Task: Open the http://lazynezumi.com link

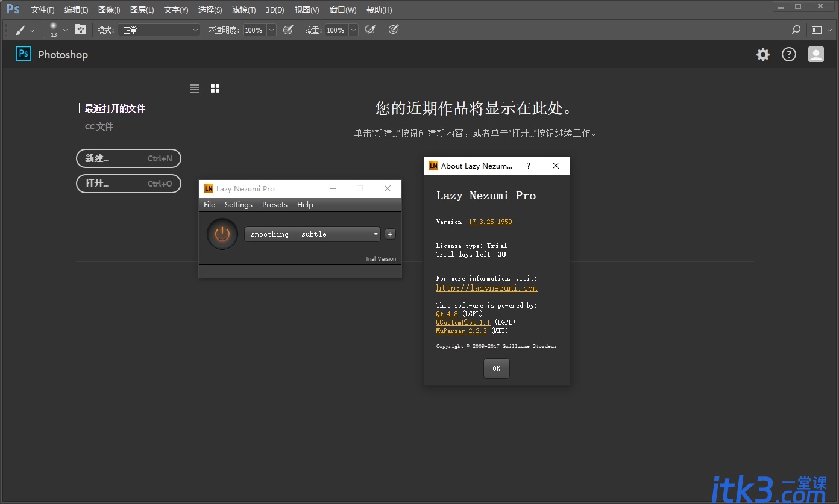Action: (x=486, y=288)
